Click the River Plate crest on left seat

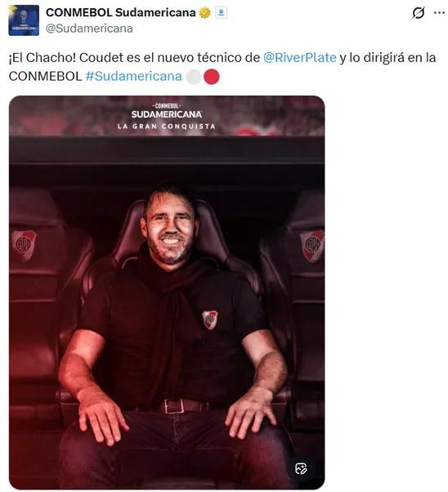25,245
